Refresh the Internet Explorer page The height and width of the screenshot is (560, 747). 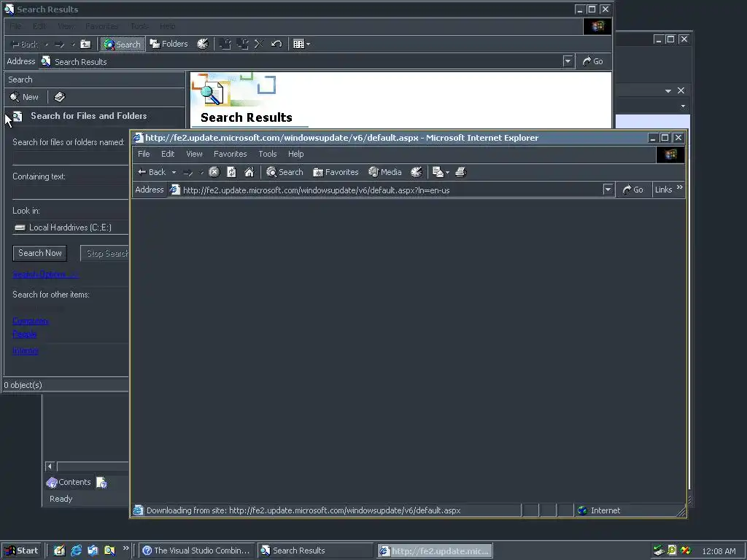click(231, 172)
